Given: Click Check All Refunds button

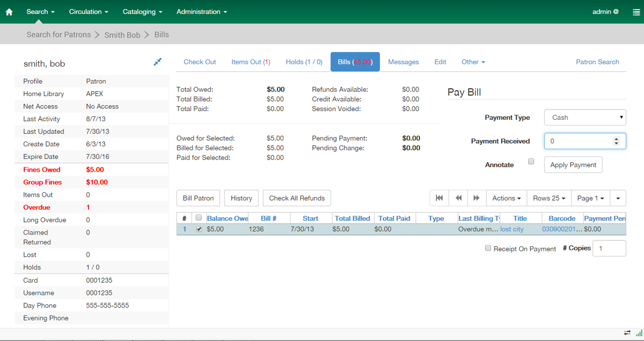Looking at the screenshot, I should 297,198.
